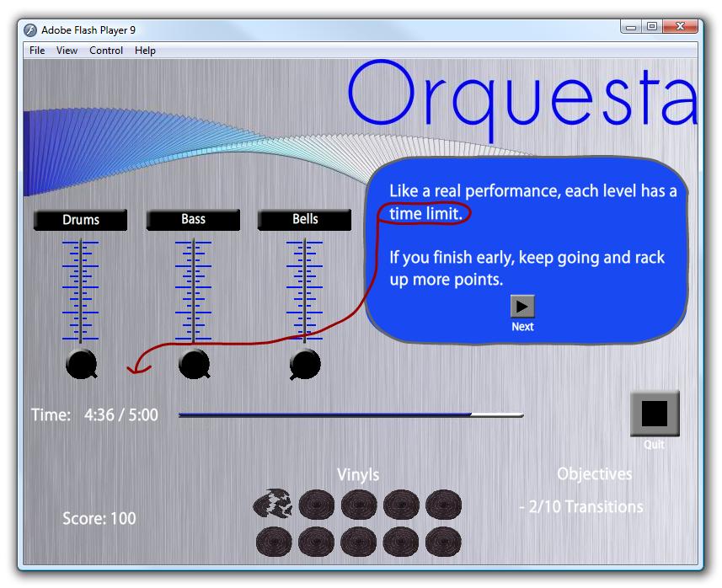Select the fifth vinyl in bottom row
722x588 pixels.
pos(443,542)
